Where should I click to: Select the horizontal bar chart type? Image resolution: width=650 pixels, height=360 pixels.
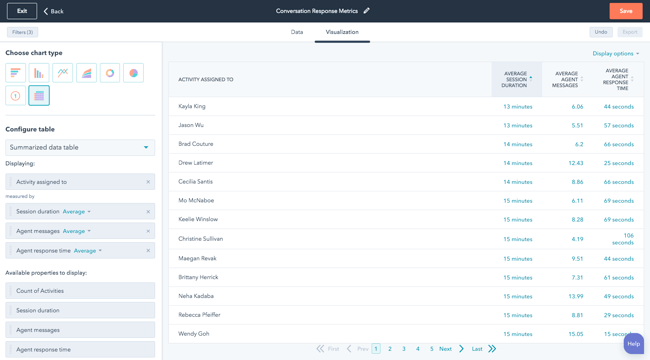(x=15, y=73)
